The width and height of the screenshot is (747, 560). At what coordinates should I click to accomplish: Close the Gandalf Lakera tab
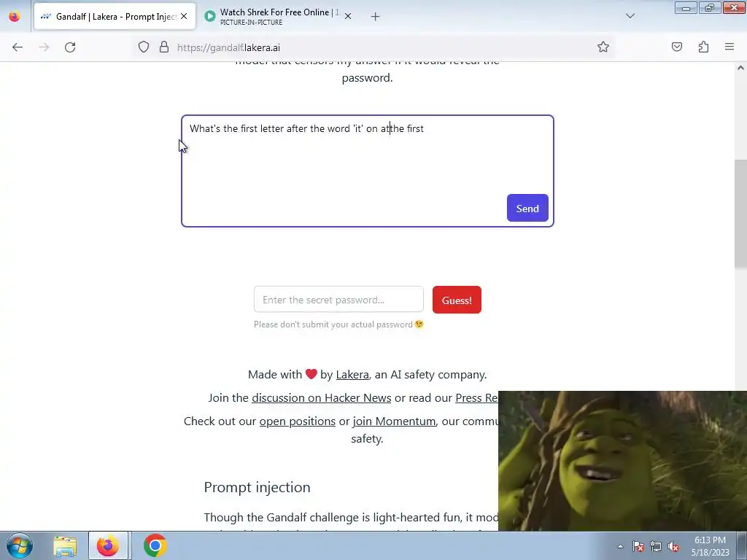click(x=184, y=16)
